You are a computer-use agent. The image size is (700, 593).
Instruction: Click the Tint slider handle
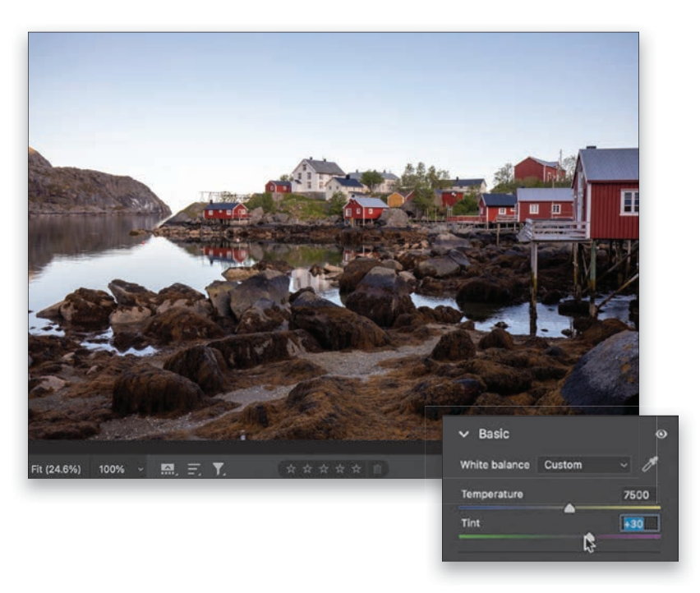click(x=588, y=536)
